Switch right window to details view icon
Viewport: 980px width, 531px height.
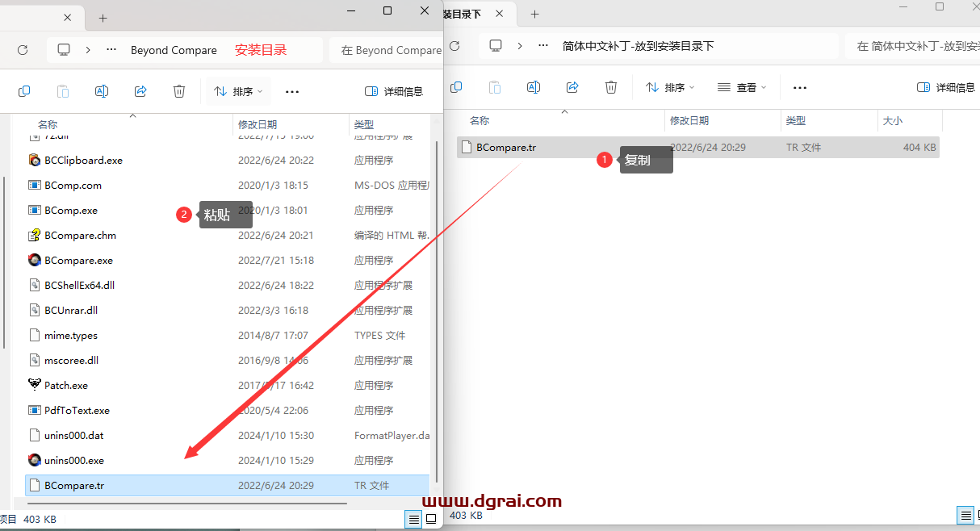pos(965,515)
